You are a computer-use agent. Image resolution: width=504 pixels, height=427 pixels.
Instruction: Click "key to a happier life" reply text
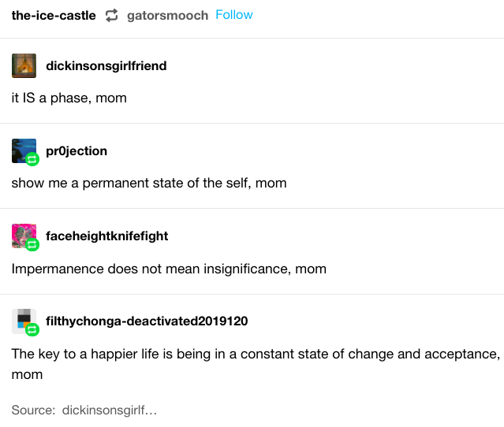pos(256,354)
